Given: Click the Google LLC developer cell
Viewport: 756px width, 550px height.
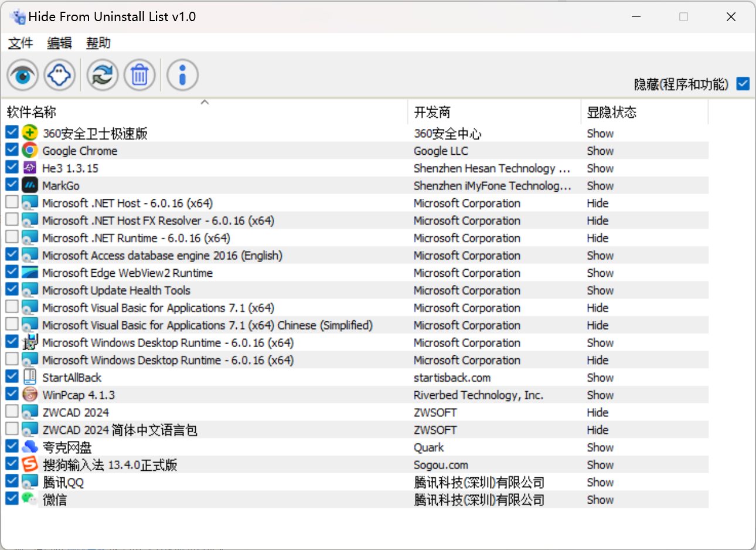Looking at the screenshot, I should pyautogui.click(x=441, y=151).
